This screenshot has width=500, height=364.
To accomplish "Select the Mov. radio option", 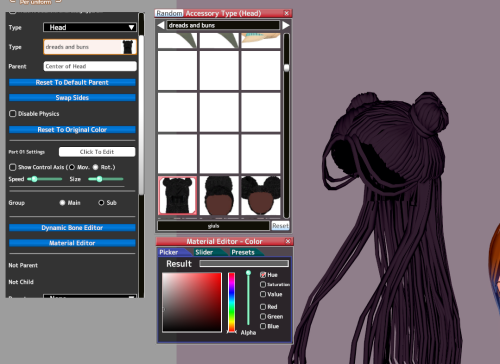I will coord(72,167).
